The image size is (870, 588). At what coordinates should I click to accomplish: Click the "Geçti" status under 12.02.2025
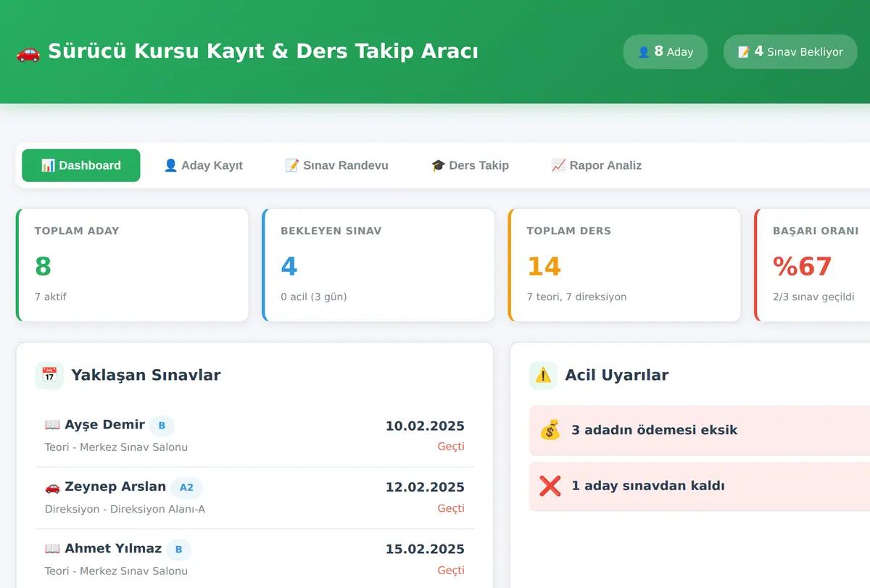pos(451,508)
